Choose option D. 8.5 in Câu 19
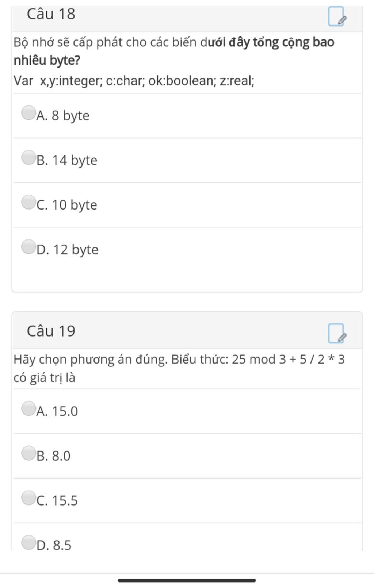This screenshot has width=374, height=588. (x=28, y=543)
